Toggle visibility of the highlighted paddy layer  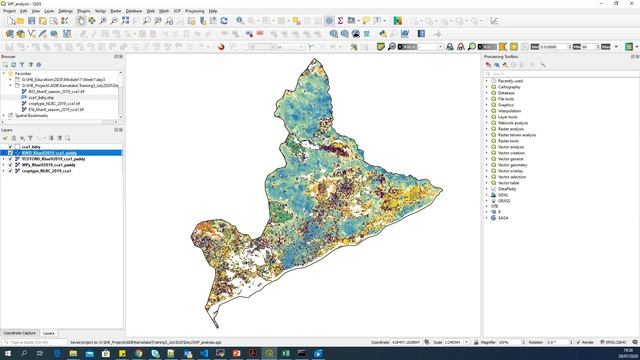tap(10, 153)
